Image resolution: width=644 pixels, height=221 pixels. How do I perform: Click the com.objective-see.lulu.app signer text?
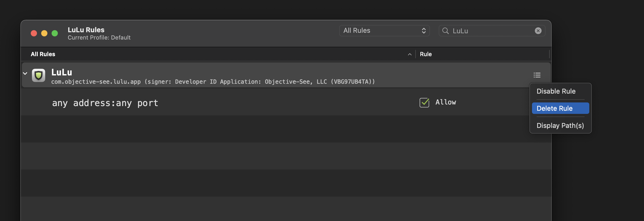[x=213, y=82]
